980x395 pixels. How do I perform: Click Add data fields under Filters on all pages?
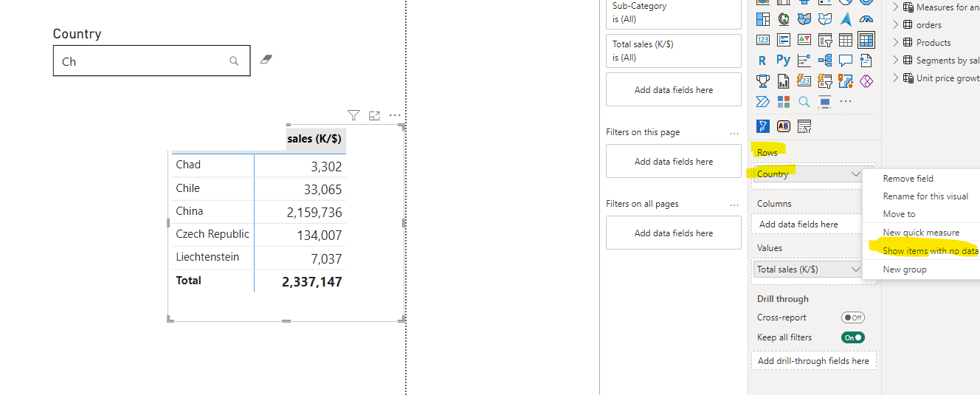674,233
